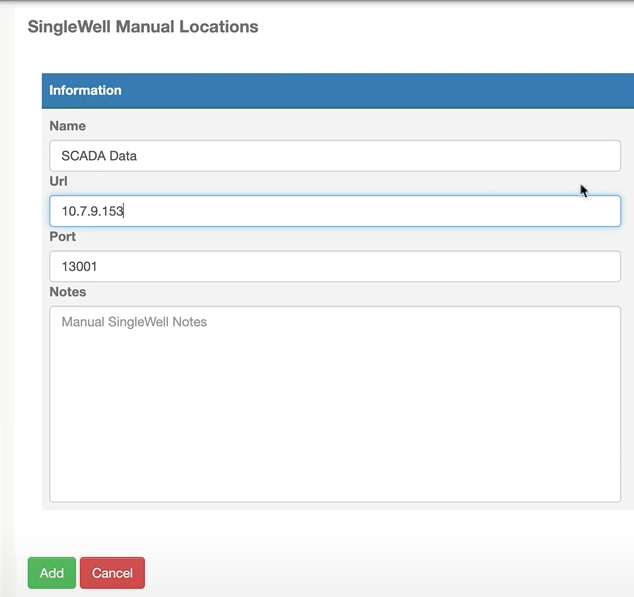Click the Port field label
Image resolution: width=634 pixels, height=597 pixels.
point(62,237)
